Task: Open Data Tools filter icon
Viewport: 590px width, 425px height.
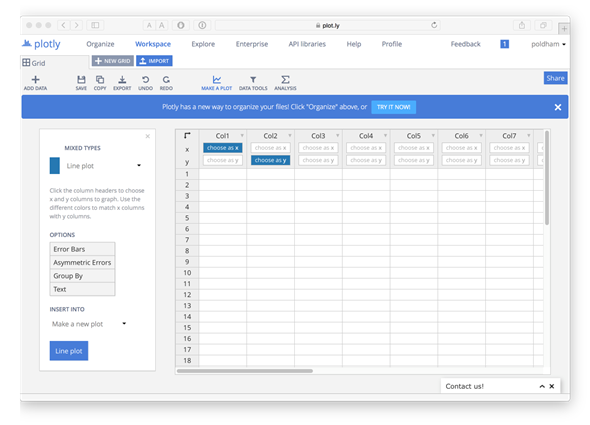Action: click(253, 79)
